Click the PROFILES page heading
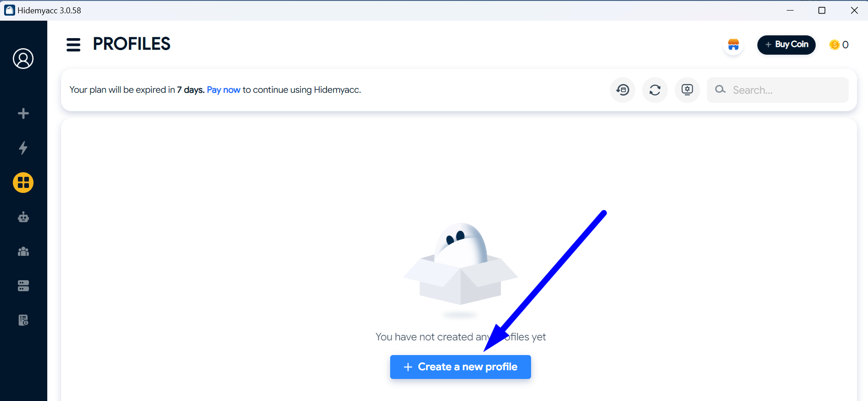Viewport: 868px width, 401px height. click(132, 44)
